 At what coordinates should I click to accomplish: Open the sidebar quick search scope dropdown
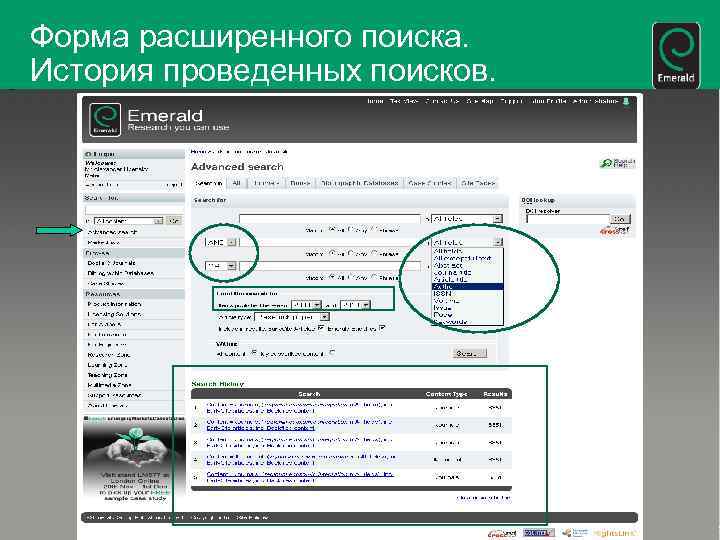(x=128, y=221)
